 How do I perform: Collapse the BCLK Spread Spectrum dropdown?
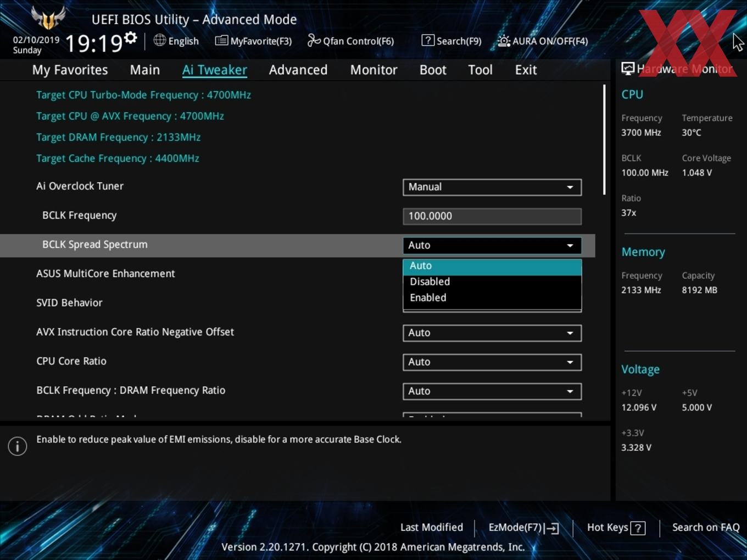(492, 245)
